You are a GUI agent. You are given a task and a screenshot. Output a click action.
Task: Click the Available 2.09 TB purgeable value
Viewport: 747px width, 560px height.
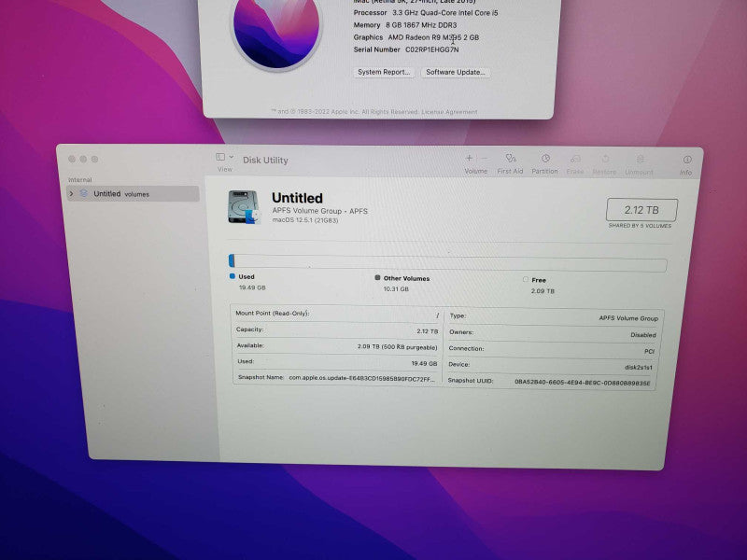point(397,347)
